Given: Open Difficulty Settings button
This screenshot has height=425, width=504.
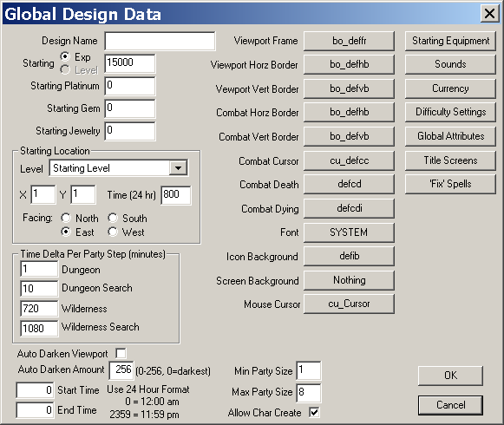Looking at the screenshot, I should click(x=450, y=112).
